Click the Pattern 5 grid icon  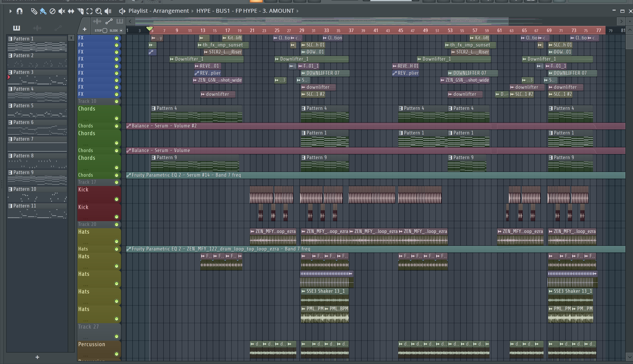[x=10, y=106]
